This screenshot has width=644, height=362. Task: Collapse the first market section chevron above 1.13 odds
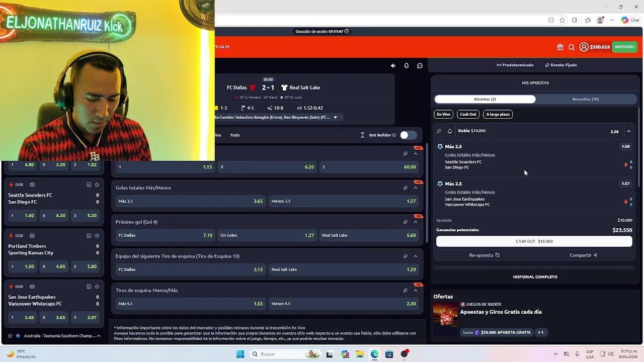pos(416,153)
